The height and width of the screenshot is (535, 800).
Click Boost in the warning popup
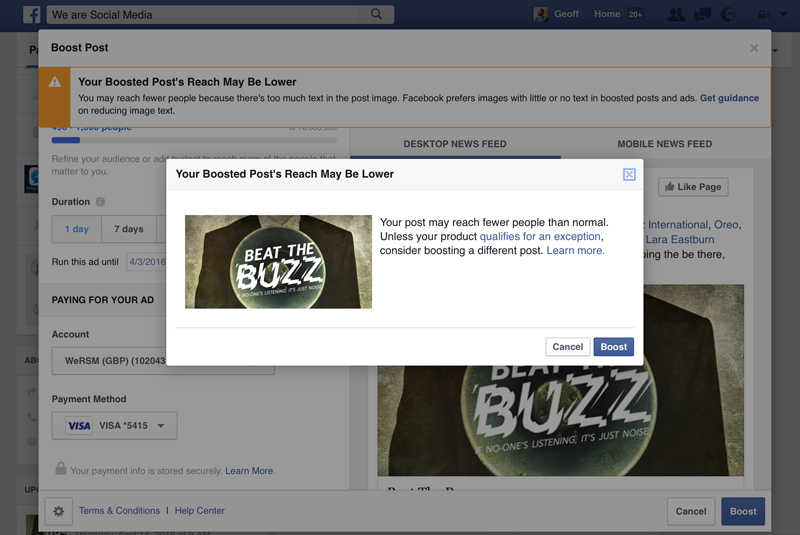(613, 347)
